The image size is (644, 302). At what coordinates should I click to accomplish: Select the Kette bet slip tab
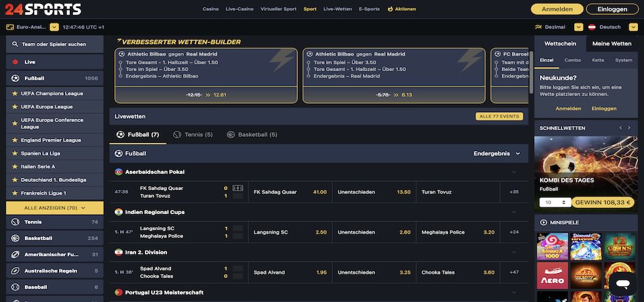click(x=598, y=60)
